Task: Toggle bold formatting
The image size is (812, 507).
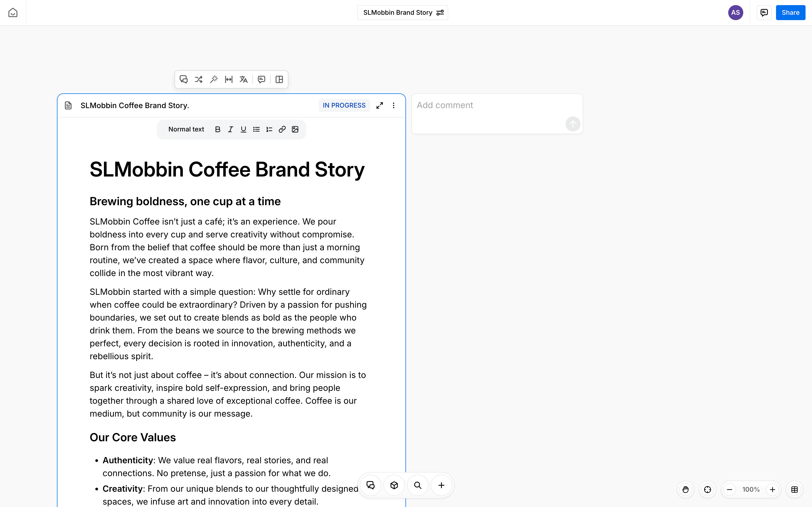Action: coord(218,129)
